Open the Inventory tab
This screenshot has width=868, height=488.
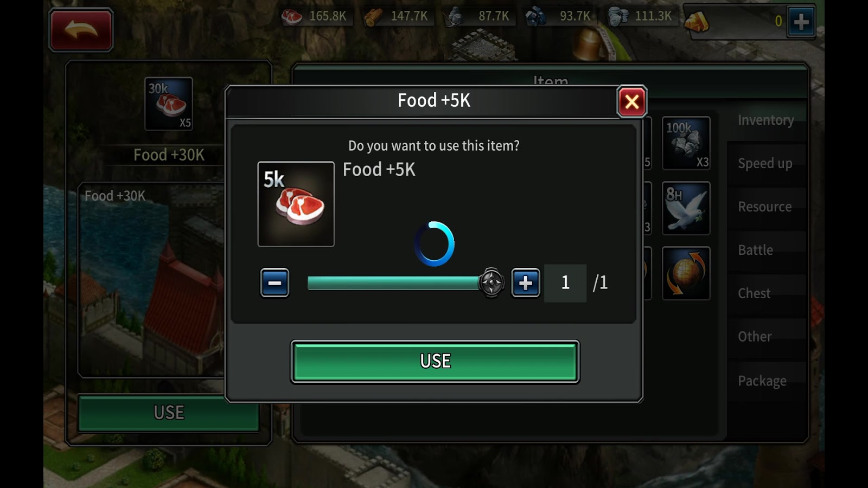coord(766,120)
